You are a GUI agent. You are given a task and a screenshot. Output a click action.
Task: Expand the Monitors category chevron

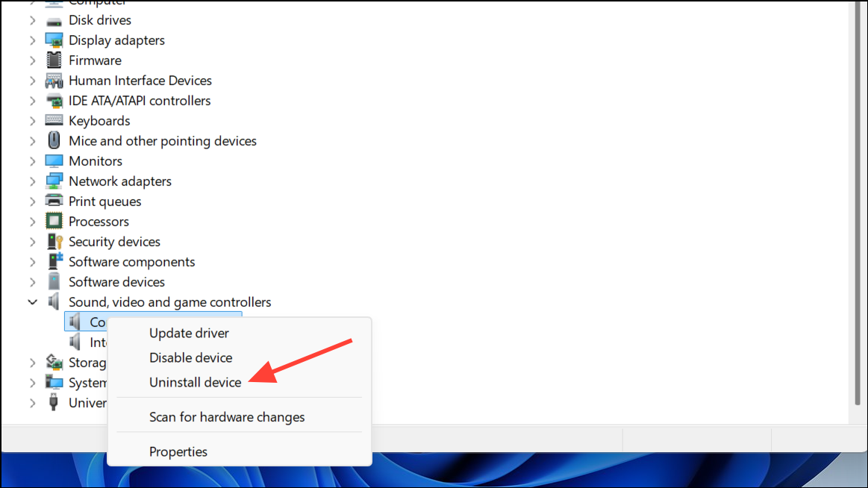click(x=33, y=161)
